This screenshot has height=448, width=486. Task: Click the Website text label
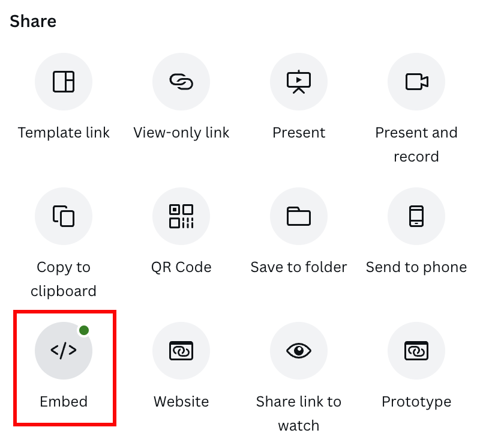pyautogui.click(x=181, y=402)
